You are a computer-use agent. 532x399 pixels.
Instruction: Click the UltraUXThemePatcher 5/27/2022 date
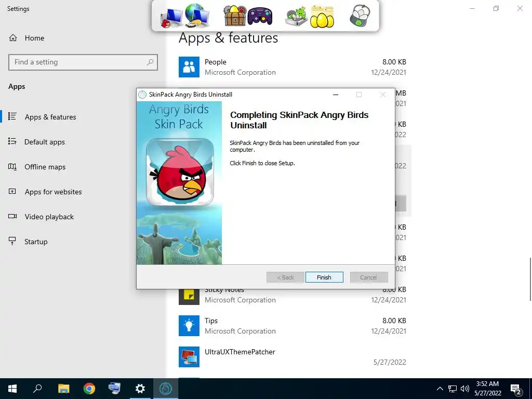click(x=390, y=362)
